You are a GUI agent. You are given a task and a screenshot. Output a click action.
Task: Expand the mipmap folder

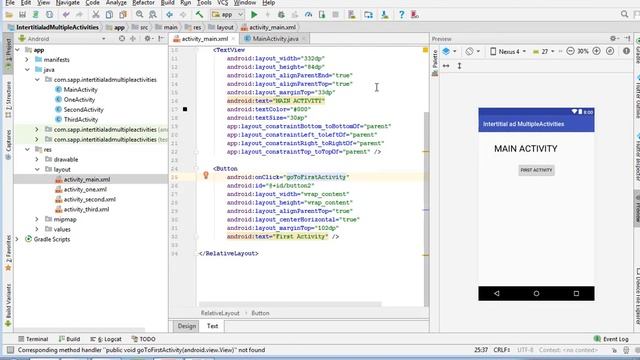coord(37,220)
